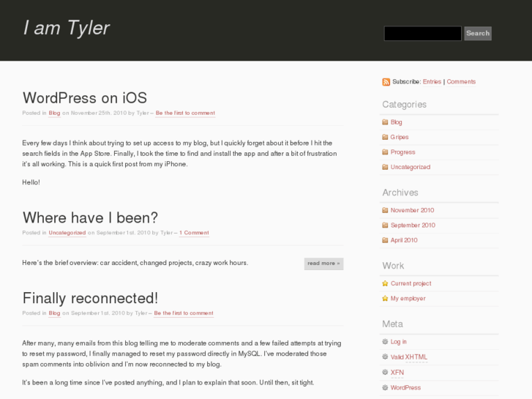Image resolution: width=532 pixels, height=399 pixels.
Task: Click the folder icon beside Progress
Action: click(385, 152)
